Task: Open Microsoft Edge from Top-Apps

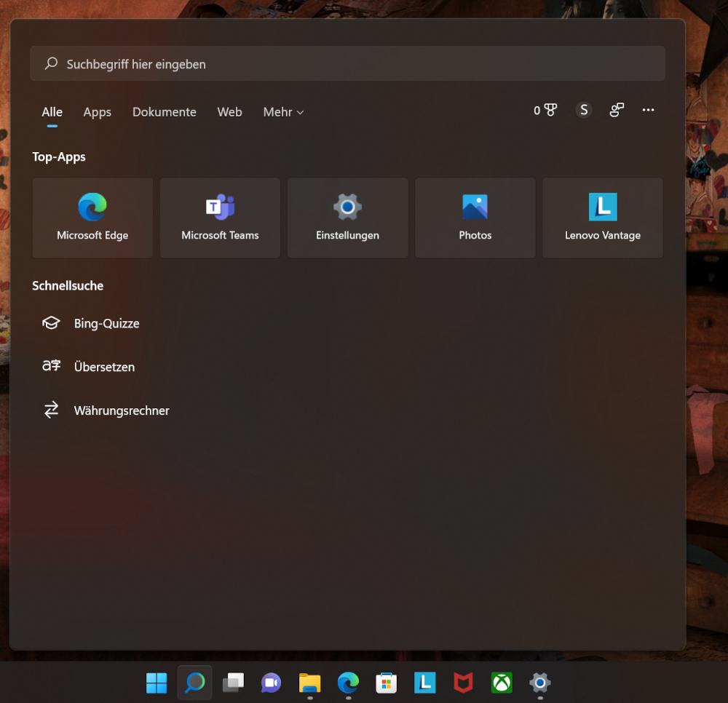Action: (92, 218)
